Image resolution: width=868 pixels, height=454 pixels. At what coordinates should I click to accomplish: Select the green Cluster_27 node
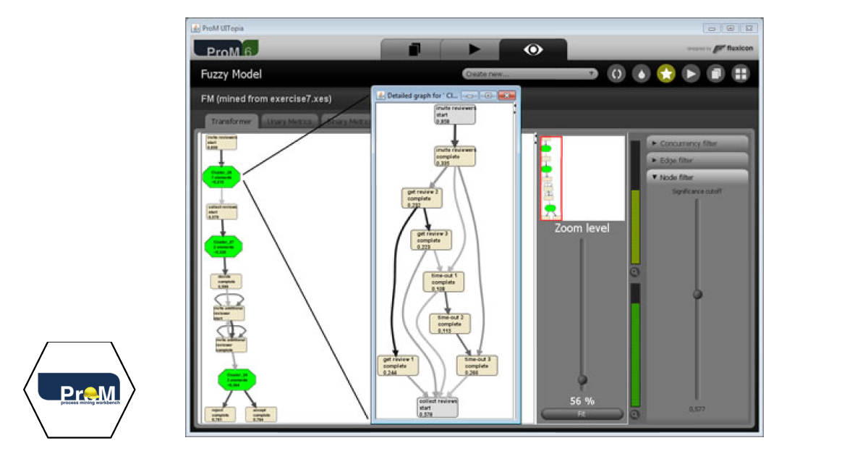[222, 246]
